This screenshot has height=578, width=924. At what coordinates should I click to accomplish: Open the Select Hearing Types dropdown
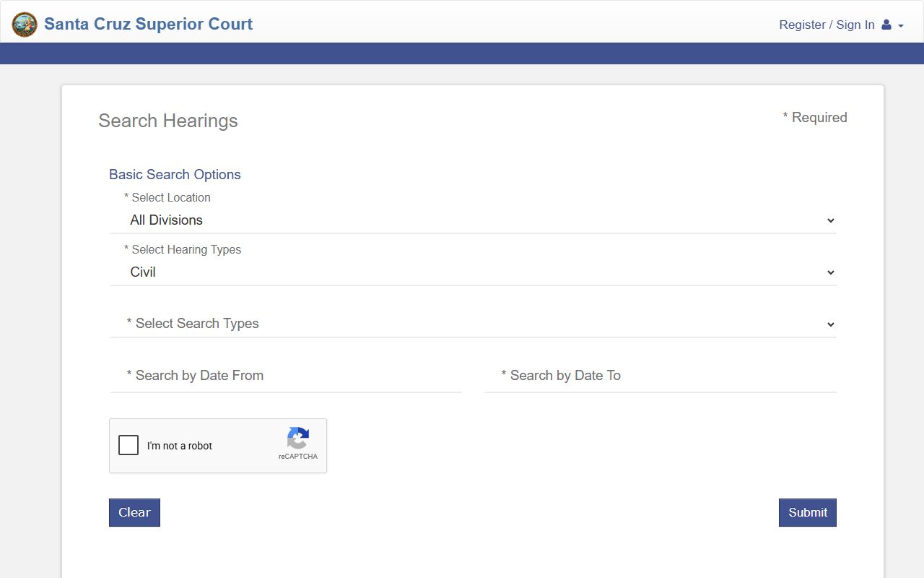click(x=474, y=272)
